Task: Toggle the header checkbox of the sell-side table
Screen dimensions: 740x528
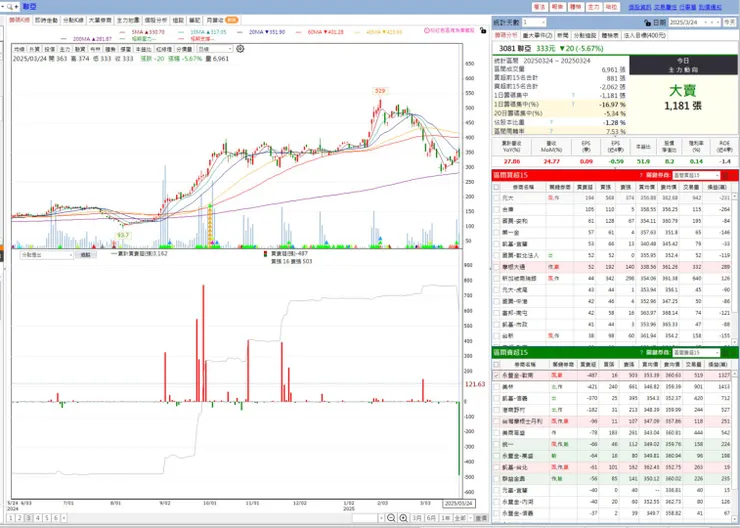Action: coord(496,364)
